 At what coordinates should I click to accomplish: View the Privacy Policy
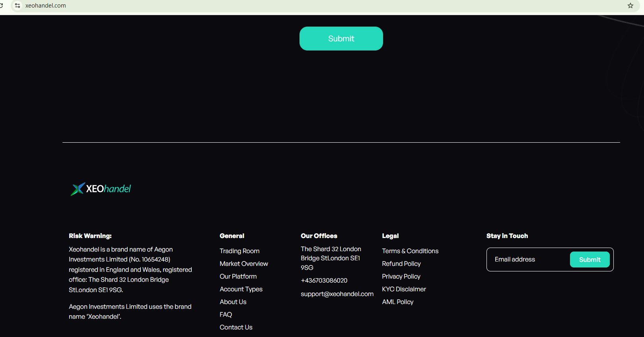point(401,277)
